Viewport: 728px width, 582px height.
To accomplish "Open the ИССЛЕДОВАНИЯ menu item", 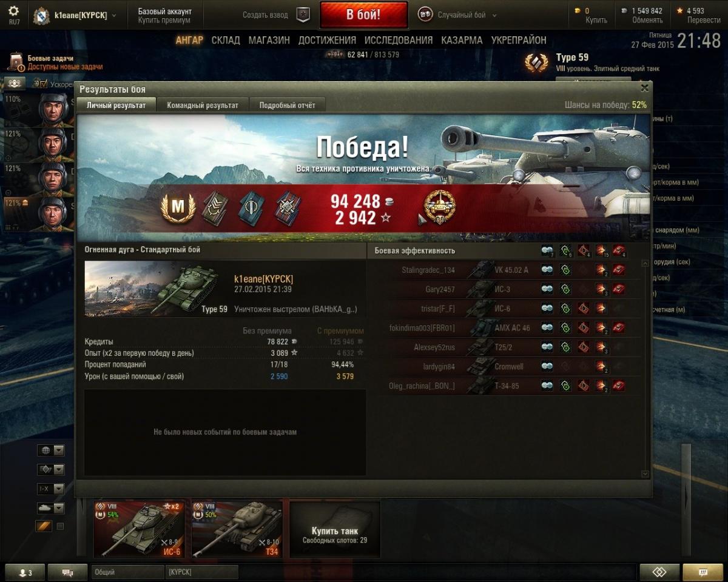I will pos(399,40).
